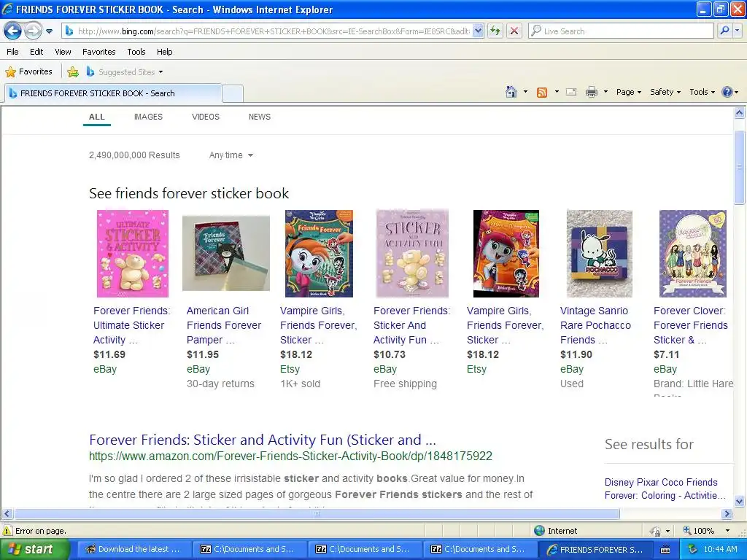This screenshot has width=747, height=560.
Task: Expand the feeds dropdown arrow
Action: 557,92
